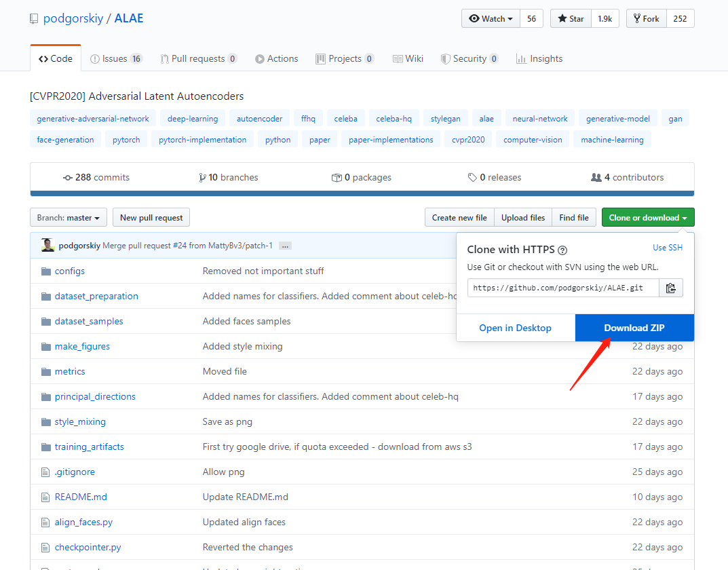The width and height of the screenshot is (728, 570).
Task: Click the repository book icon beside podgorskiy
Action: click(34, 18)
